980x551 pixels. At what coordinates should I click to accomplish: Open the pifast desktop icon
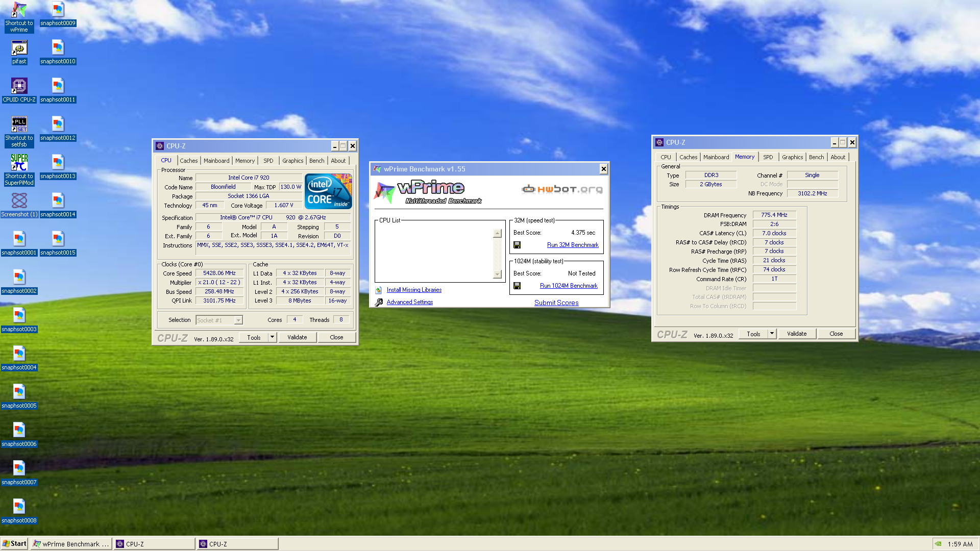coord(19,52)
